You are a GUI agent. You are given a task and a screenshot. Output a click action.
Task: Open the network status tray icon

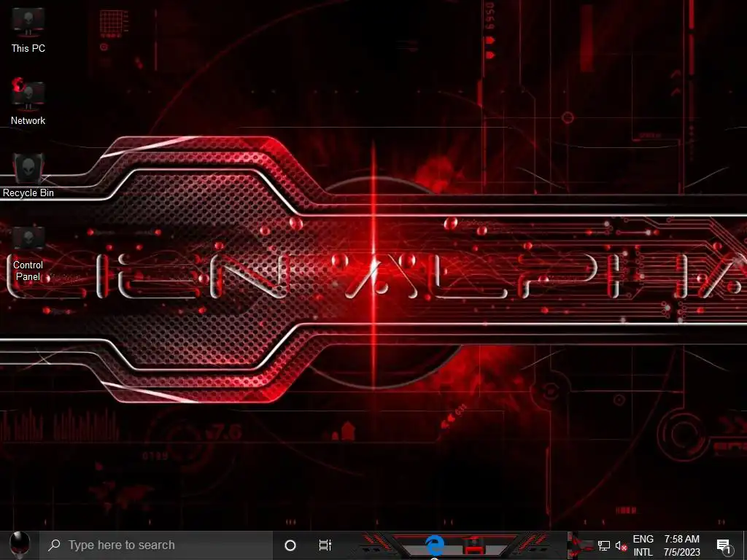(x=603, y=545)
